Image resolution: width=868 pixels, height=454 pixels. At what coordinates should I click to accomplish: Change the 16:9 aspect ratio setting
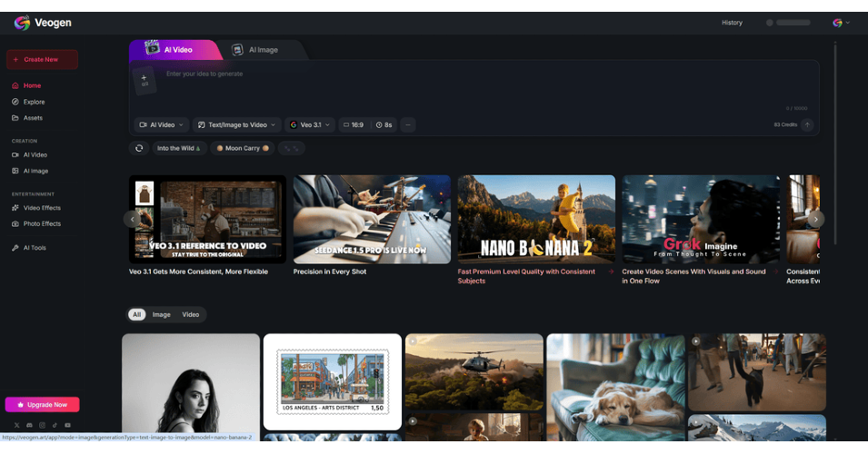tap(354, 125)
